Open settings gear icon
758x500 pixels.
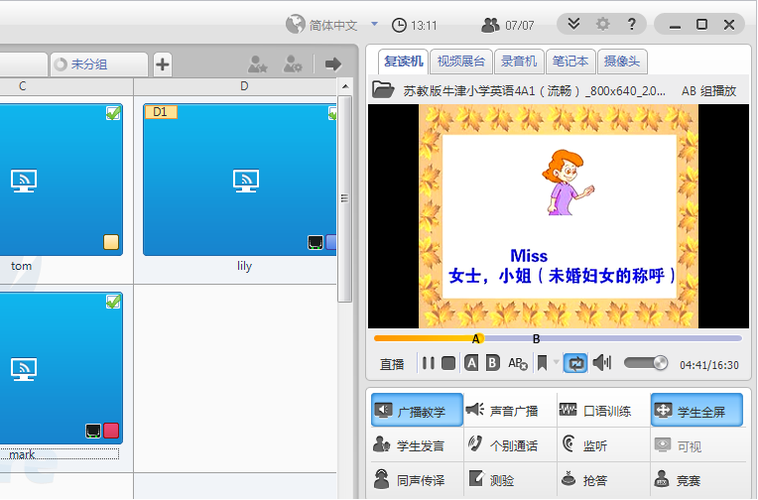point(602,24)
